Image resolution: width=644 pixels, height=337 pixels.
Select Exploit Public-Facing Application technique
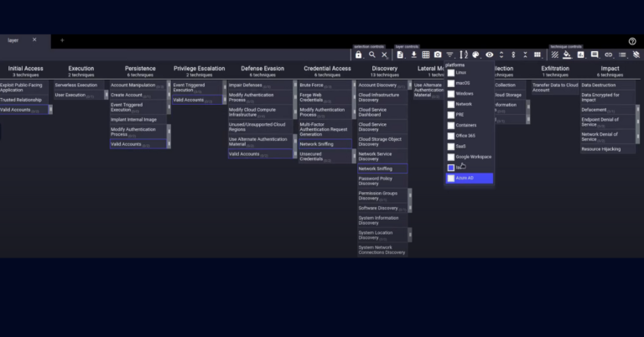click(x=23, y=87)
